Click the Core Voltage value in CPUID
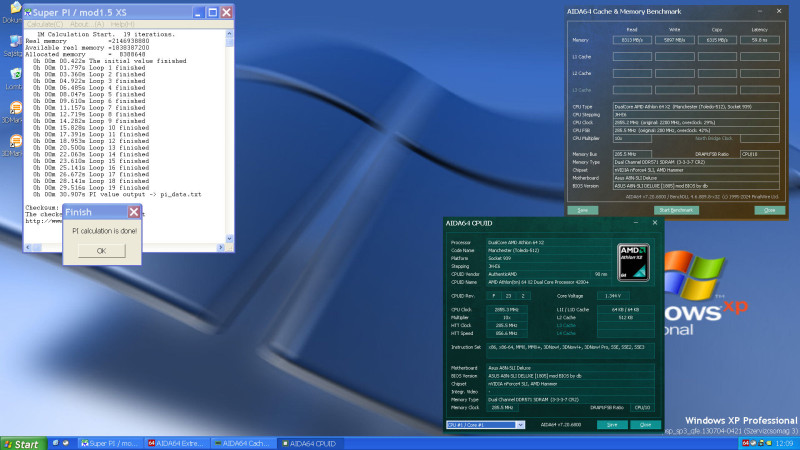 tap(613, 296)
